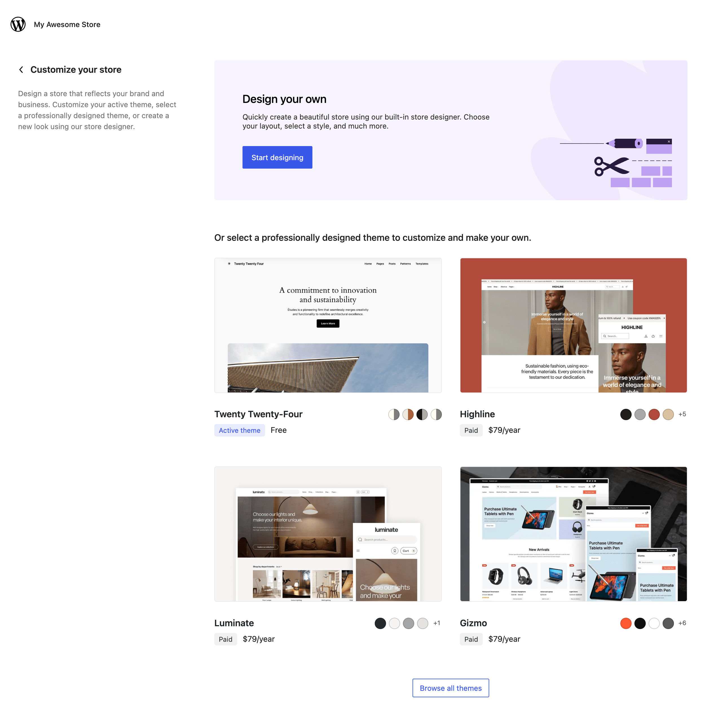The image size is (710, 728).
Task: Click My Awesome Store in the header
Action: click(x=67, y=24)
